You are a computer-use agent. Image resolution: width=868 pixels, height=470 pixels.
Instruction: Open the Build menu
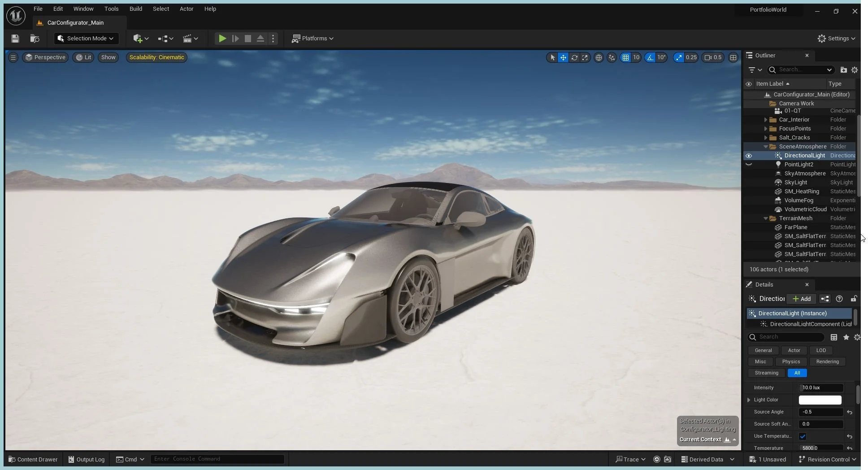135,9
